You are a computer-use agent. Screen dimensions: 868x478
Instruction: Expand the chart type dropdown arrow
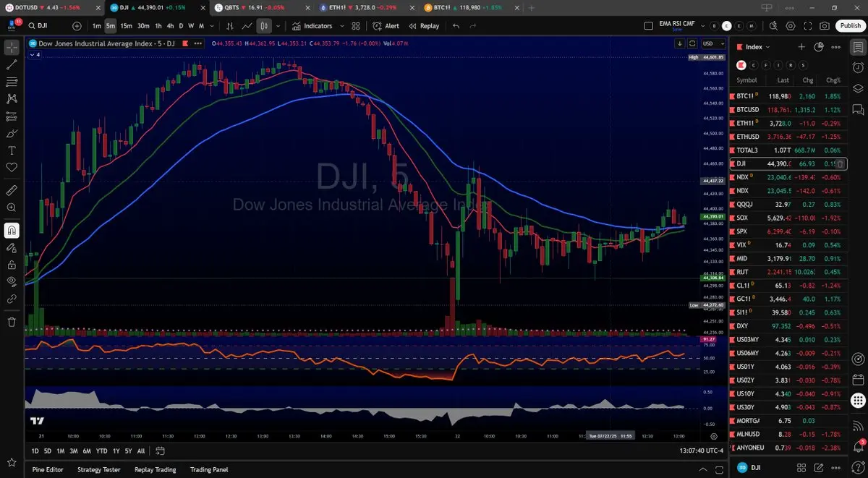tap(278, 26)
